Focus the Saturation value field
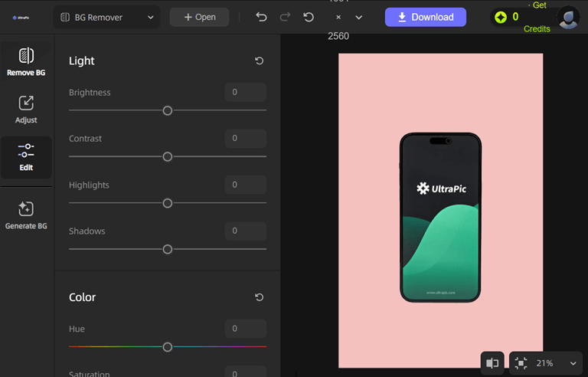Screen dimensions: 588x377 tap(246, 372)
